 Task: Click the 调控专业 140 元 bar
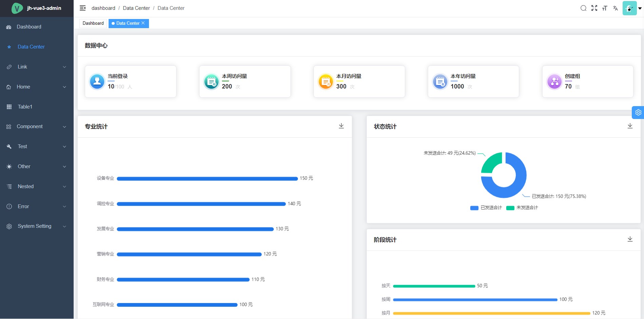pos(201,204)
